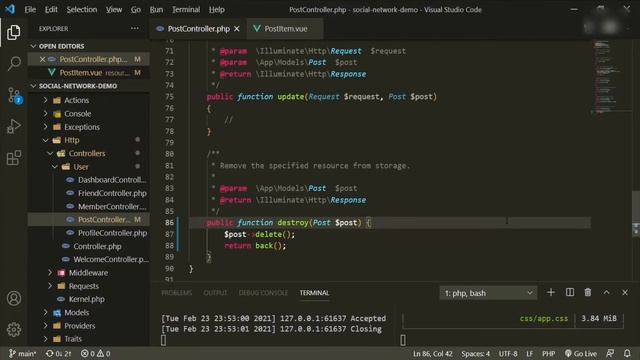Select DashboardController file icon in tree
This screenshot has width=640, height=360.
[x=70, y=180]
